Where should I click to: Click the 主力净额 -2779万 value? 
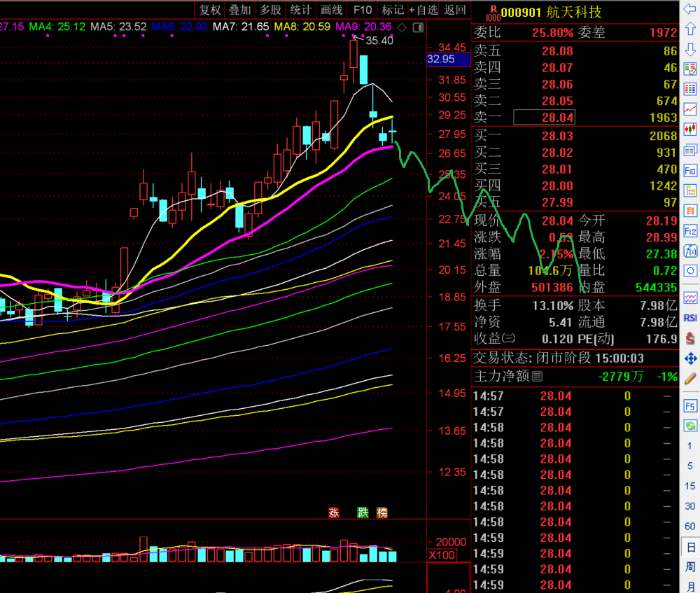(620, 377)
